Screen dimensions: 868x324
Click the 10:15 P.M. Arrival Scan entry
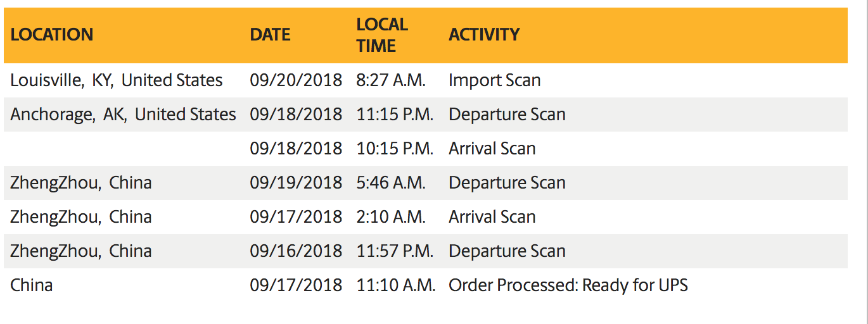coord(492,149)
